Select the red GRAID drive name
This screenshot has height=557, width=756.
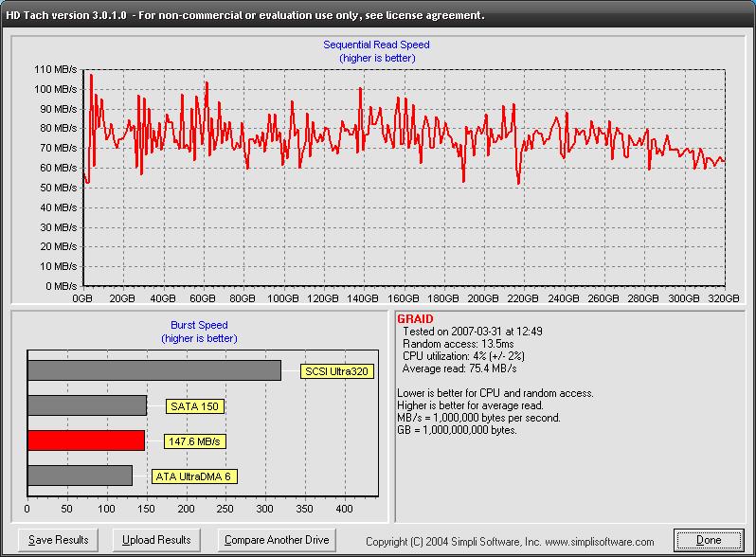tap(414, 320)
